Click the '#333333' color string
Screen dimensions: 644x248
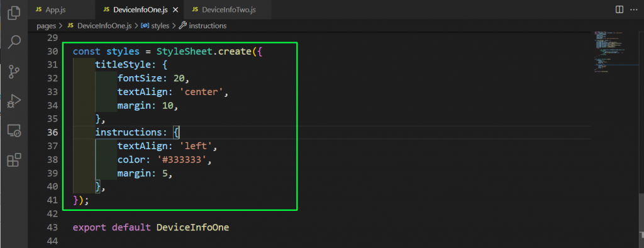coord(181,160)
